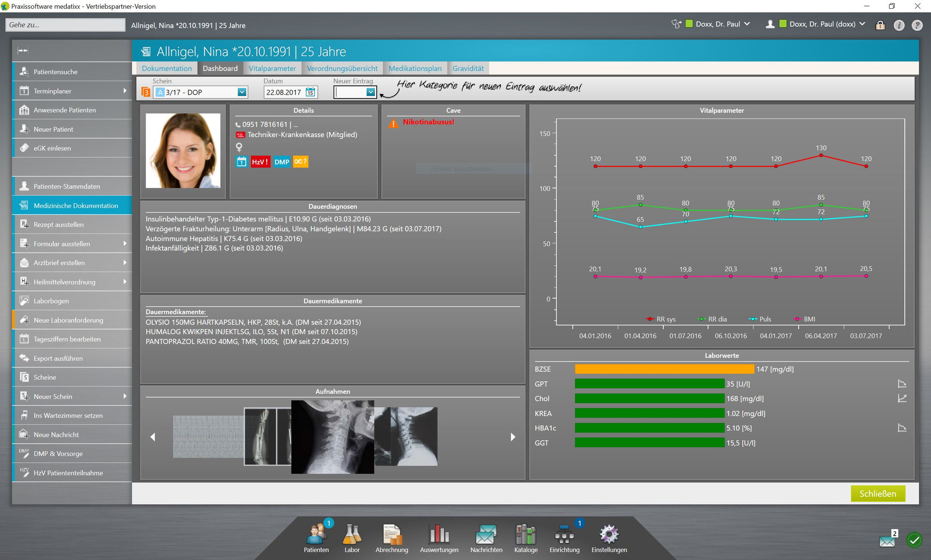This screenshot has width=931, height=560.
Task: Select Neue Laboranforderung in the sidebar
Action: pos(68,320)
